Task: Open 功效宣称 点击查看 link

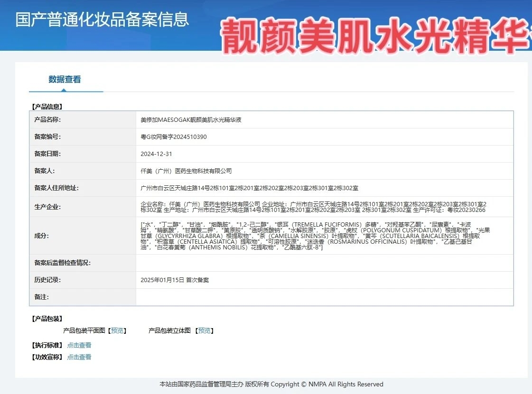Action: click(x=79, y=357)
